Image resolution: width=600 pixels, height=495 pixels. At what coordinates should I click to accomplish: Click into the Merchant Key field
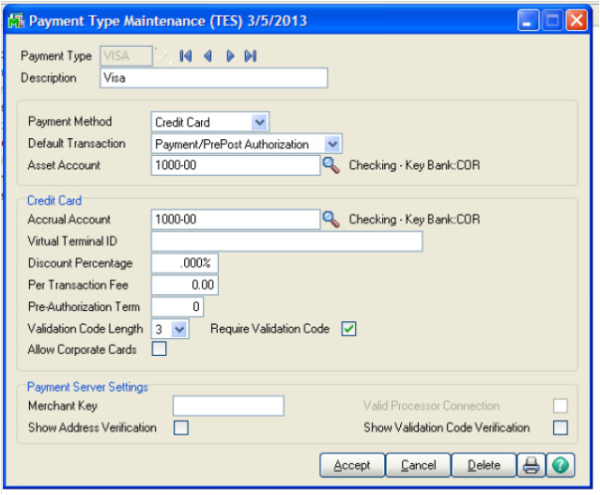(228, 405)
